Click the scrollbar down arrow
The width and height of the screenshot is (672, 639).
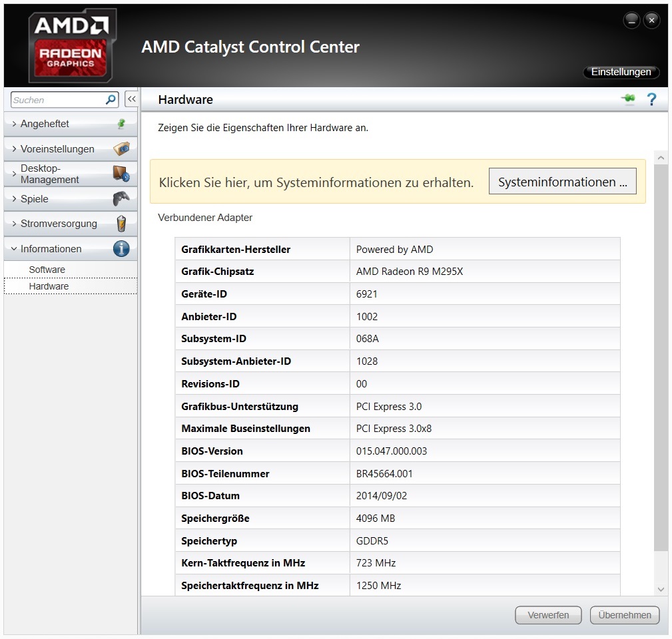tap(661, 589)
